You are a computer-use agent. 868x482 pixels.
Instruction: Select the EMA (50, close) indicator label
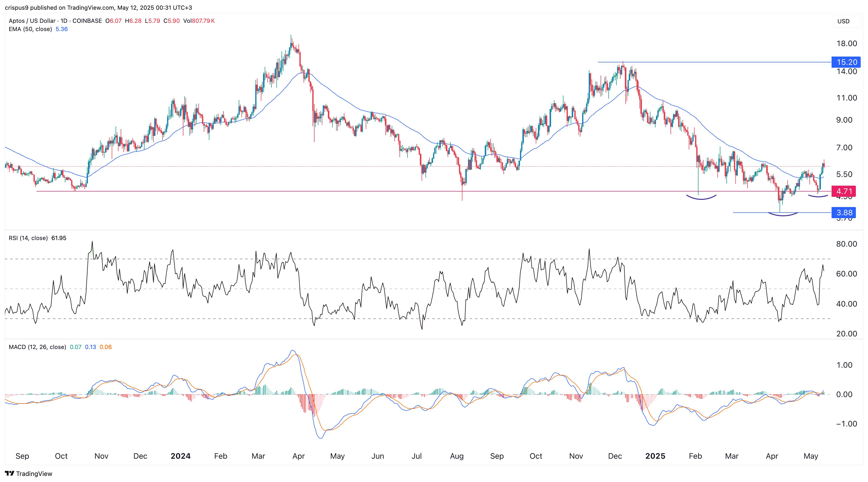[x=30, y=29]
